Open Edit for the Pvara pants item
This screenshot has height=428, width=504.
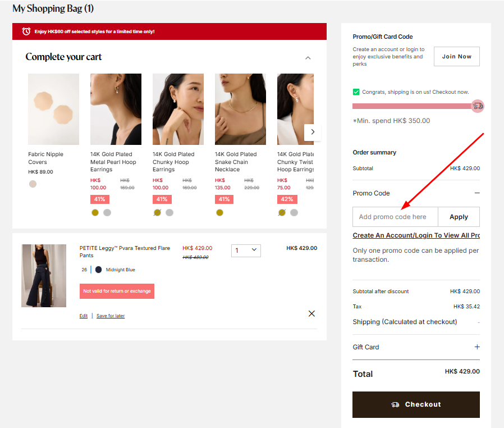click(83, 316)
